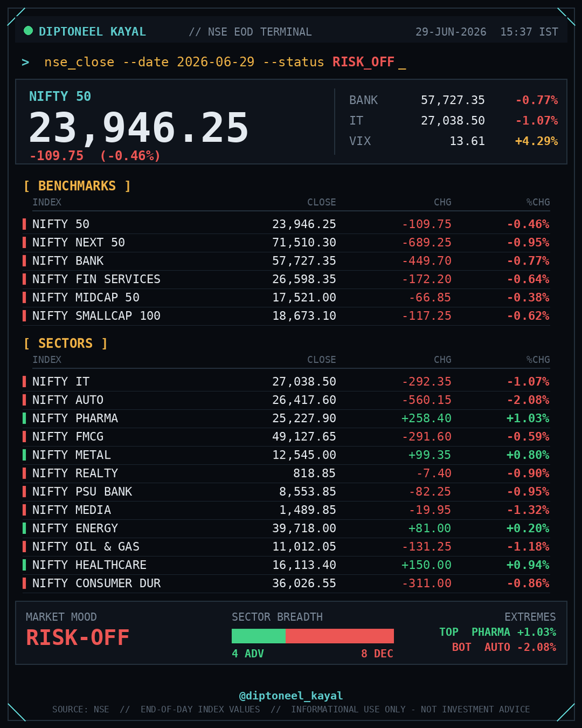Click the NIFTY HEALTHCARE percent change +0.94%

529,565
